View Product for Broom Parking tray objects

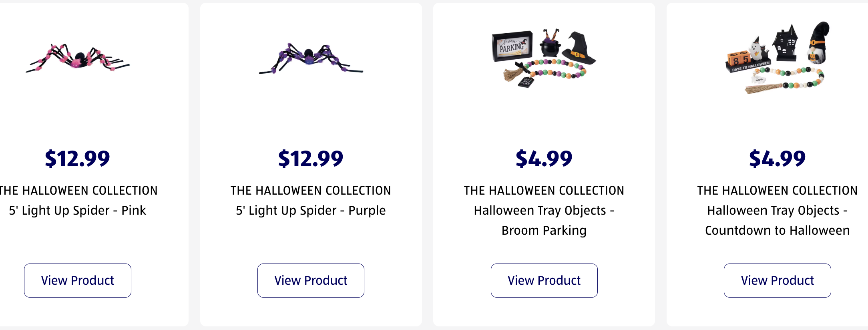544,280
